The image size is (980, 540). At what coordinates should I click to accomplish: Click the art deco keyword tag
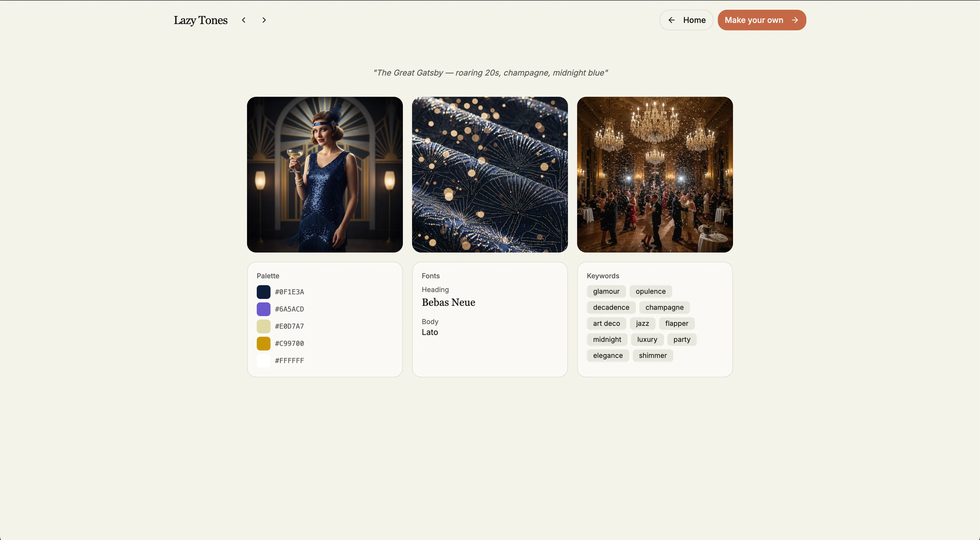(x=606, y=324)
